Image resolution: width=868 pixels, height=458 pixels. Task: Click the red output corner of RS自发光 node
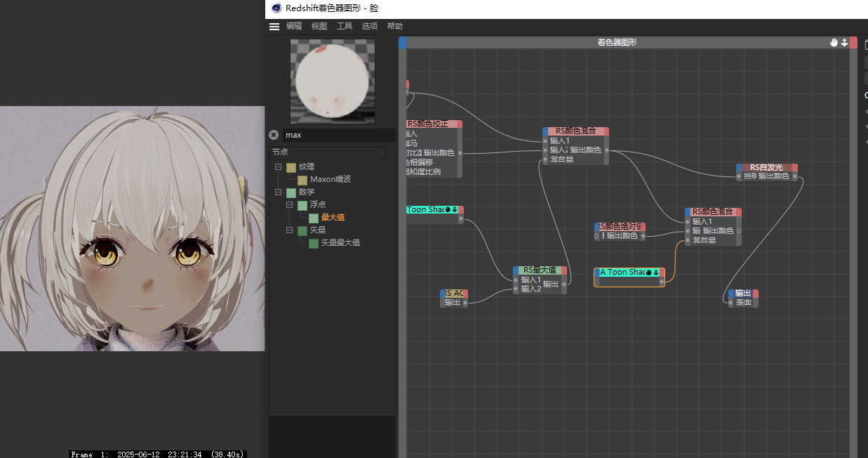tap(795, 167)
